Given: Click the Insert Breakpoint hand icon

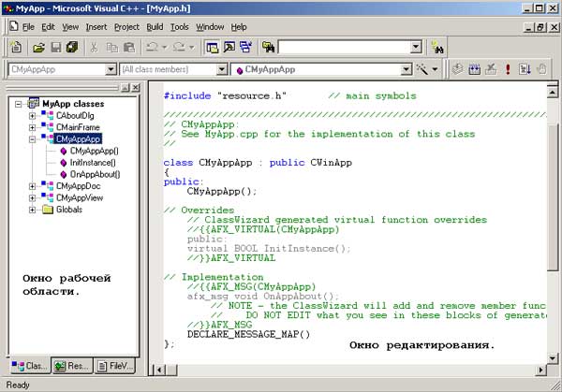Looking at the screenshot, I should 542,69.
